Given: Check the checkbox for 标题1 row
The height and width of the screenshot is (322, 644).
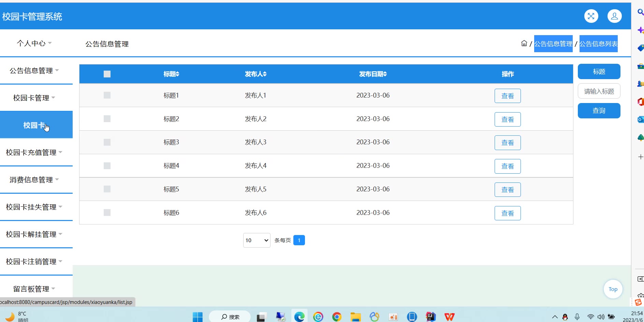Looking at the screenshot, I should point(107,95).
